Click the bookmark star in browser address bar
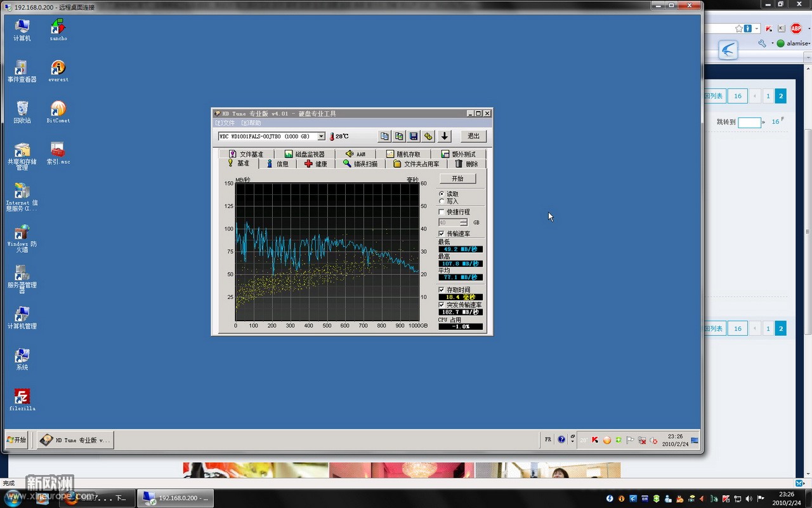This screenshot has height=508, width=812. 739,29
